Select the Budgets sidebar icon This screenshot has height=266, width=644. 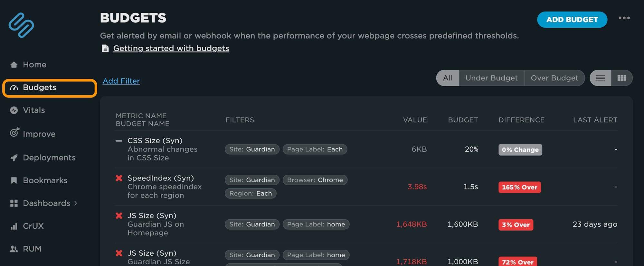[14, 87]
